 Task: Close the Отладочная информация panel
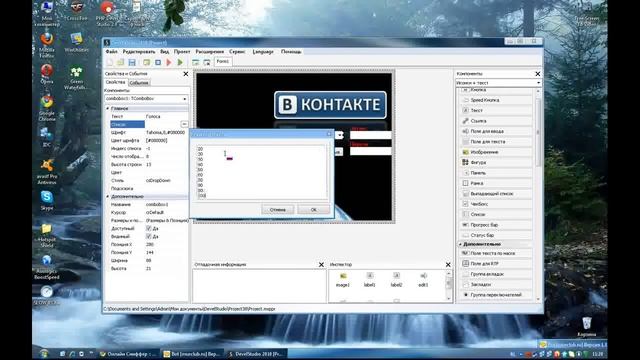321,264
